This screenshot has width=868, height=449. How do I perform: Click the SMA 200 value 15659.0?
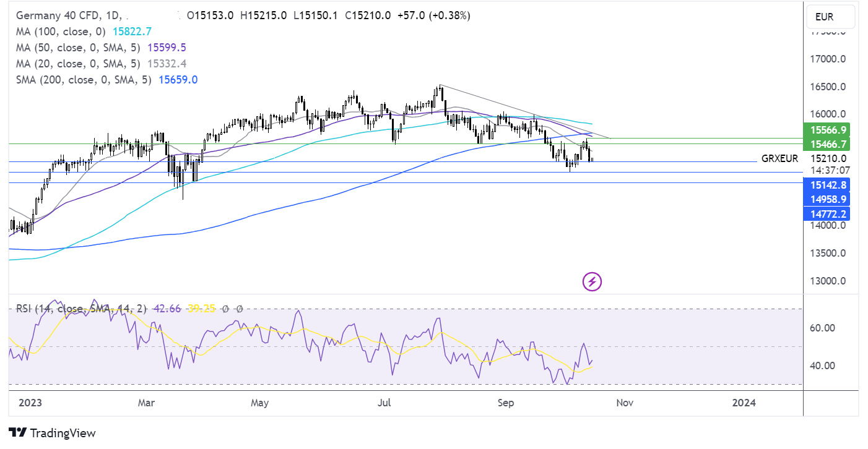click(178, 79)
